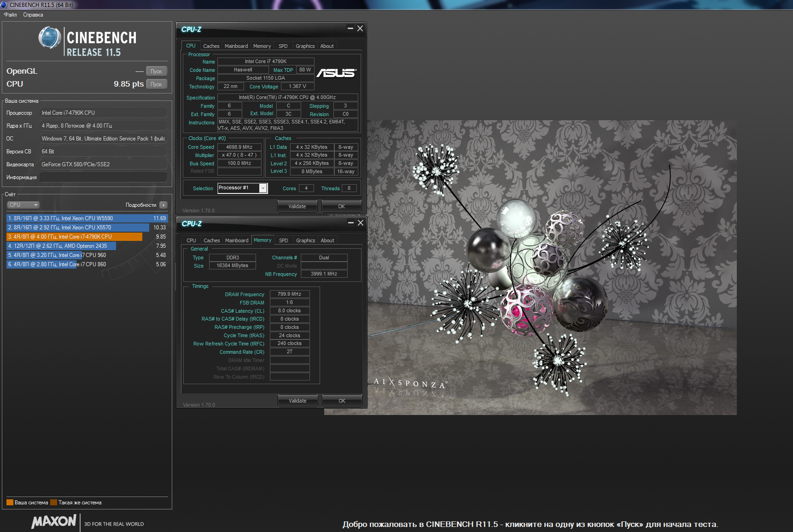Screen dimensions: 793x532
Task: Open the Справка menu
Action: click(33, 15)
